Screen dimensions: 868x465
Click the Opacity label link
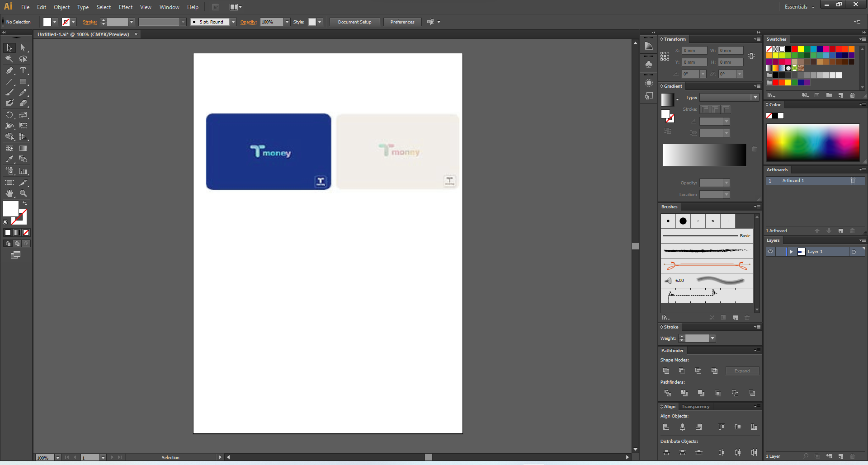pyautogui.click(x=248, y=22)
